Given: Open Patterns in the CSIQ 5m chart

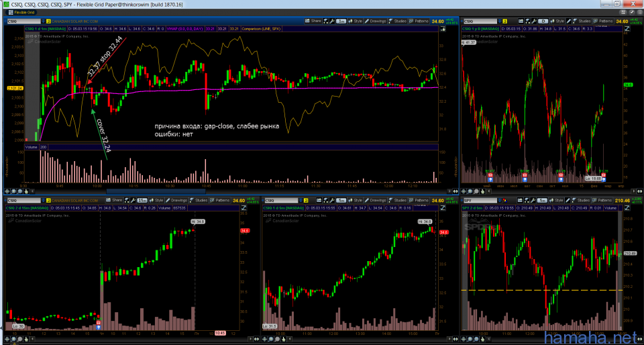Looking at the screenshot, I should click(419, 201).
